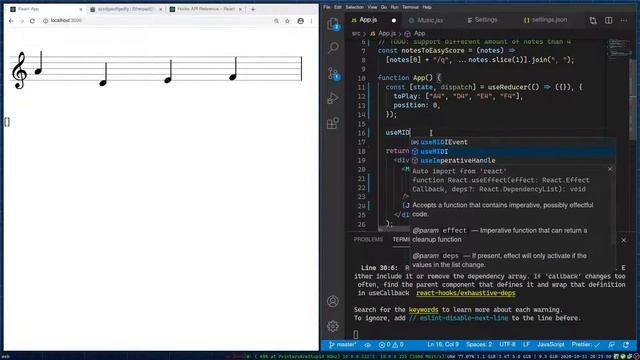640x360 pixels.
Task: Go forward in the browser
Action: tap(22, 21)
